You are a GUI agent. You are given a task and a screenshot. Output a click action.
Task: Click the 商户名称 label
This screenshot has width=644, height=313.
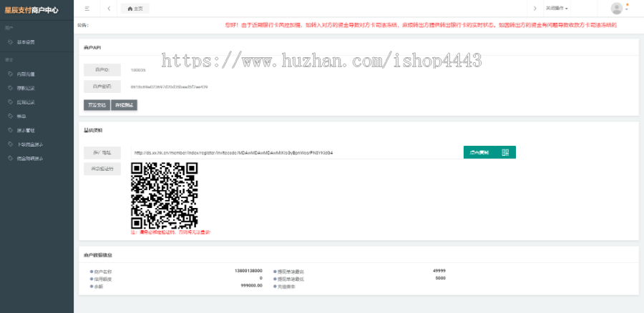[x=102, y=272]
